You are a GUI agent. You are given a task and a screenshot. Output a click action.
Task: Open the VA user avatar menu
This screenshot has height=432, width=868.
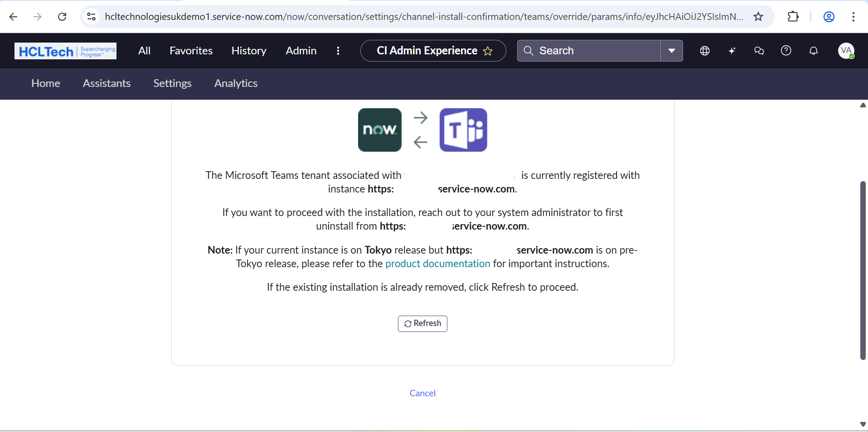coord(847,51)
